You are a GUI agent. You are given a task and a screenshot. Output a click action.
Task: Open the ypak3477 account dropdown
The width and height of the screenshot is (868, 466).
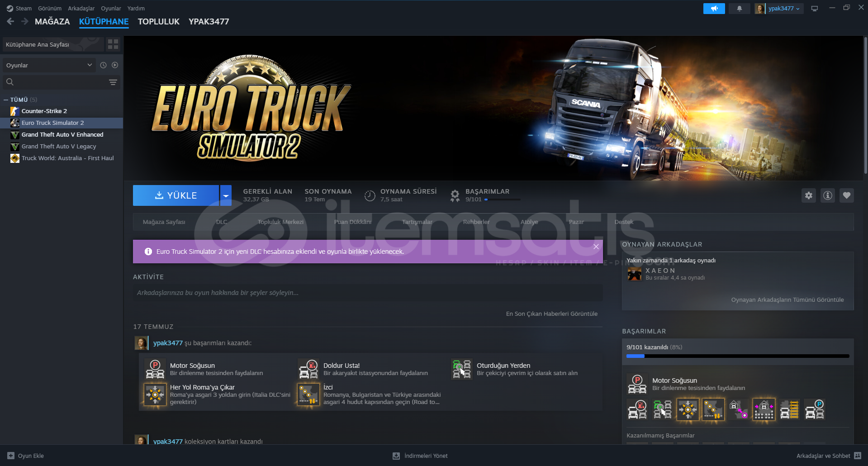[x=784, y=9]
